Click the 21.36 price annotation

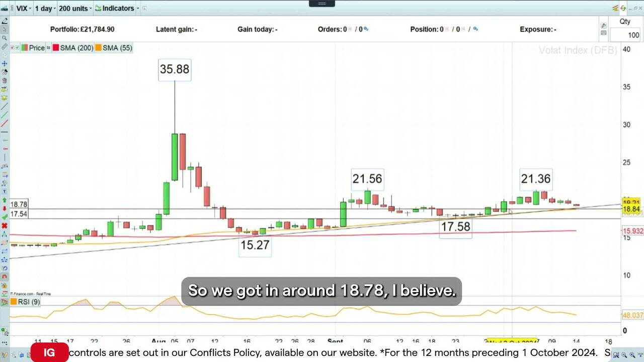pos(536,179)
